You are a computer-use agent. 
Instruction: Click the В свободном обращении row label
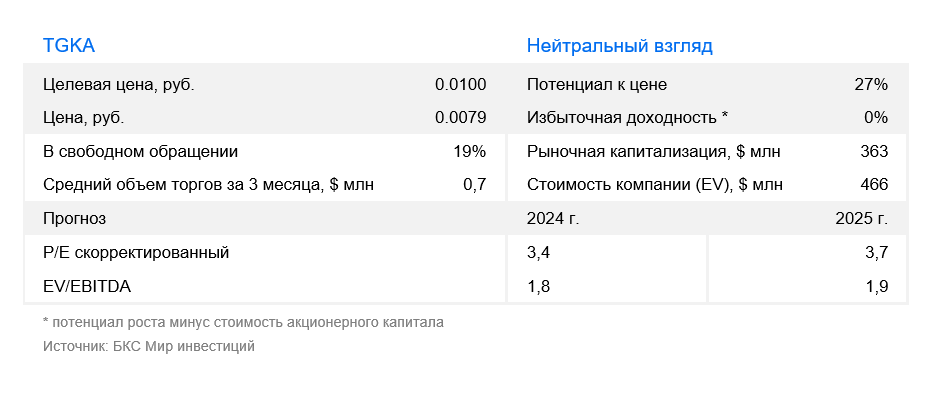coord(140,152)
